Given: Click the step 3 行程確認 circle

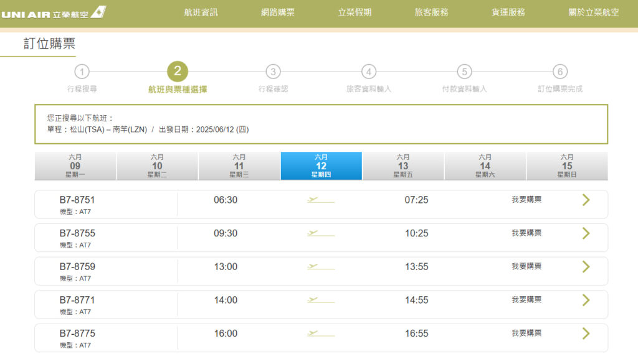Looking at the screenshot, I should point(273,72).
